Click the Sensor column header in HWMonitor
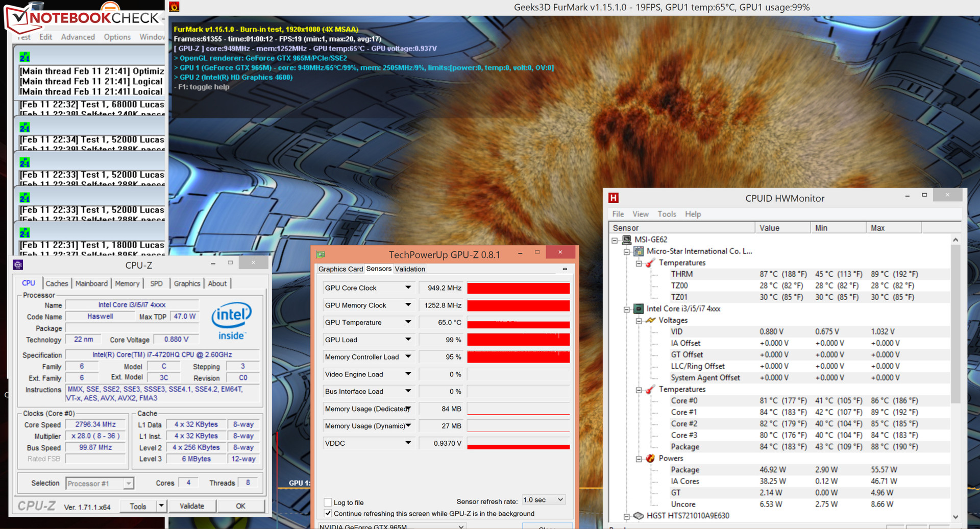 pos(682,228)
